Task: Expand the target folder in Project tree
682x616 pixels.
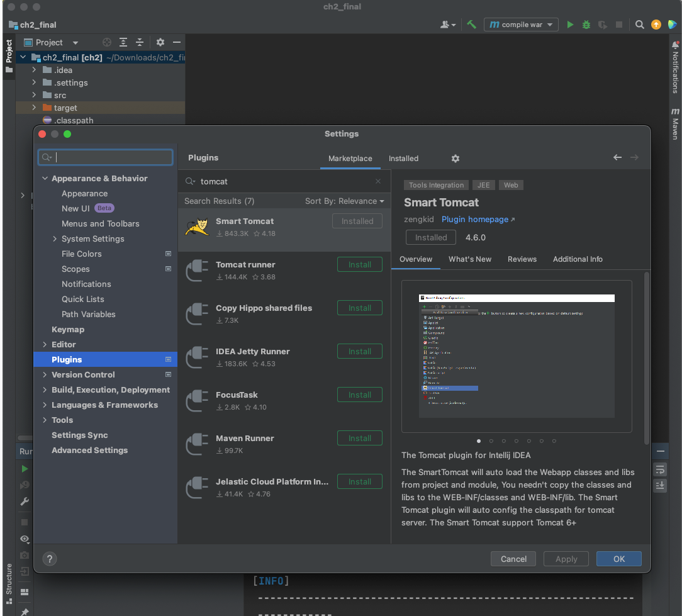Action: [34, 108]
